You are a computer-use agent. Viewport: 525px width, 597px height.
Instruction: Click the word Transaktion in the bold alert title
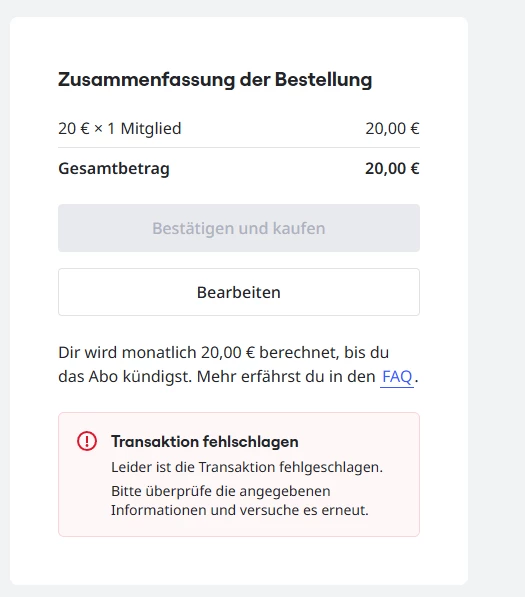155,442
